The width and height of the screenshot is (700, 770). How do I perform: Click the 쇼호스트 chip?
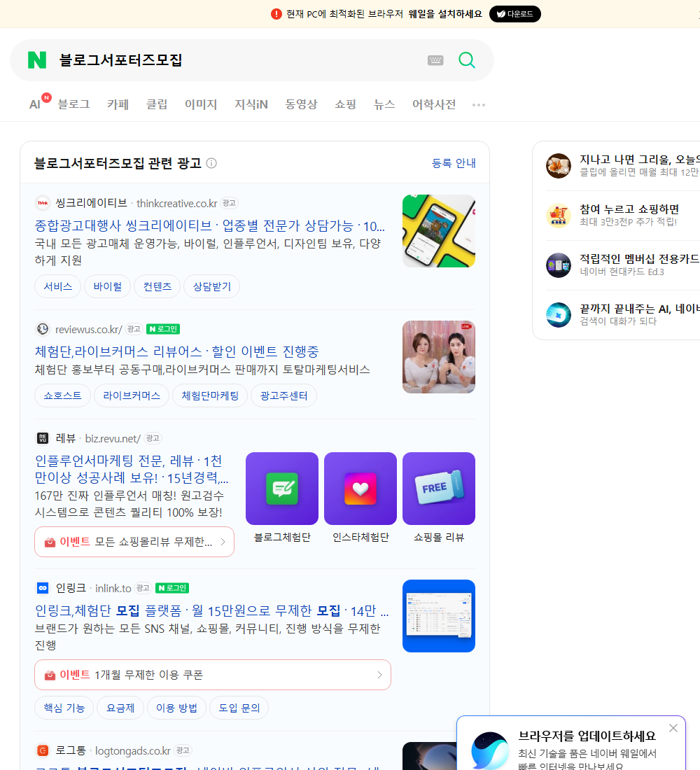(62, 395)
